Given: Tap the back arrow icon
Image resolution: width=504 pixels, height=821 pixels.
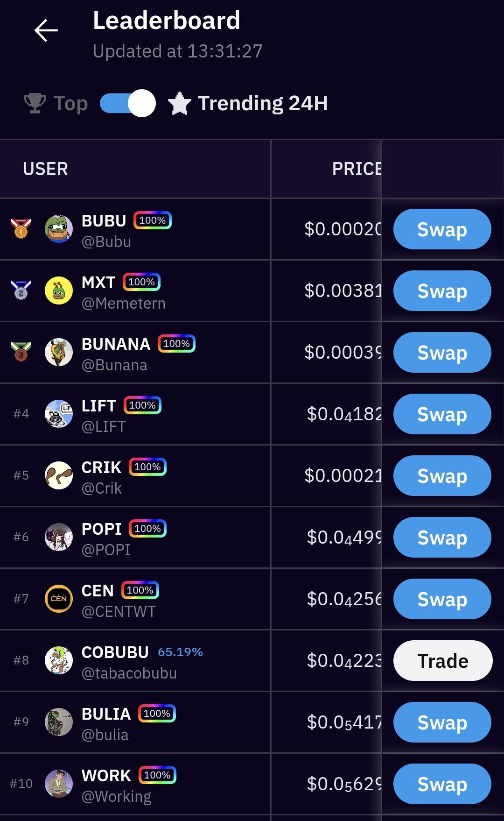Looking at the screenshot, I should (x=46, y=31).
